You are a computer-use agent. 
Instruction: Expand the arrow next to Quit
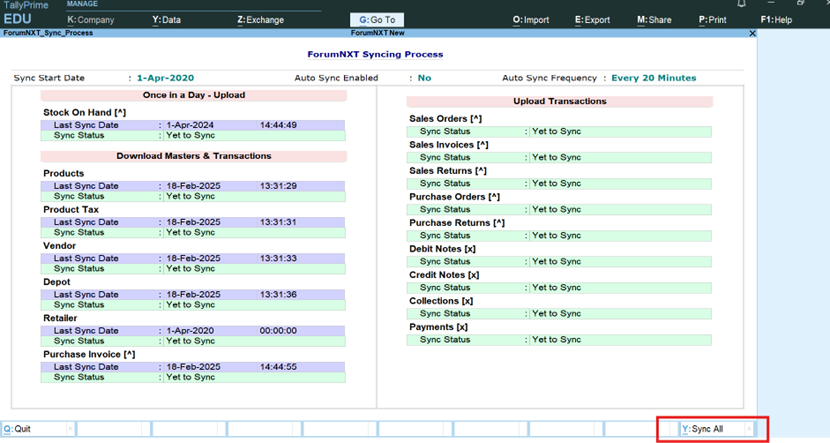(70, 429)
